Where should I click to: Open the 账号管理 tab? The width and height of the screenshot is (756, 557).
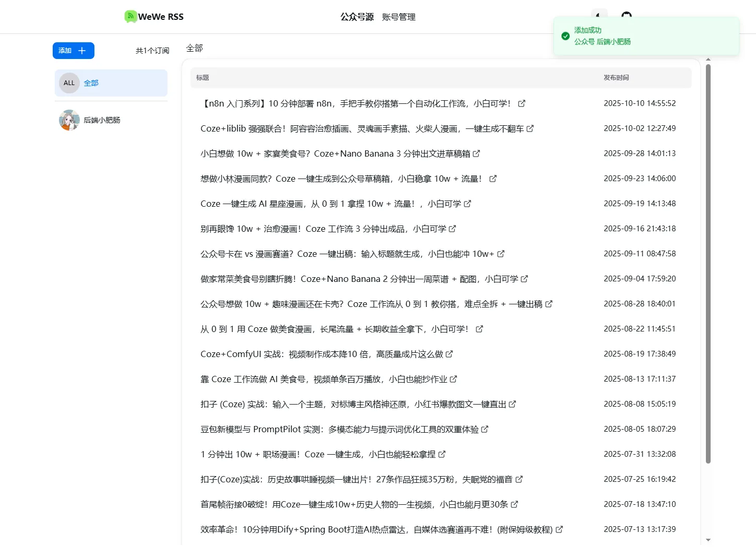[399, 17]
